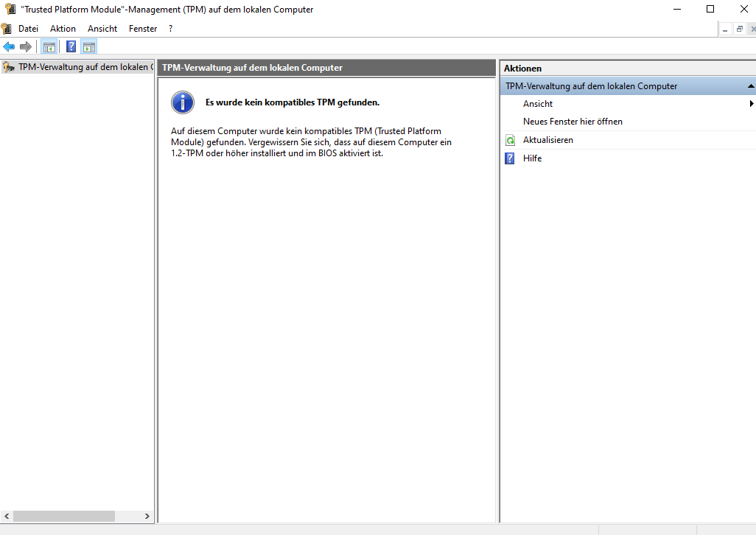Open the Fenster menu
This screenshot has width=756, height=535.
[x=143, y=29]
